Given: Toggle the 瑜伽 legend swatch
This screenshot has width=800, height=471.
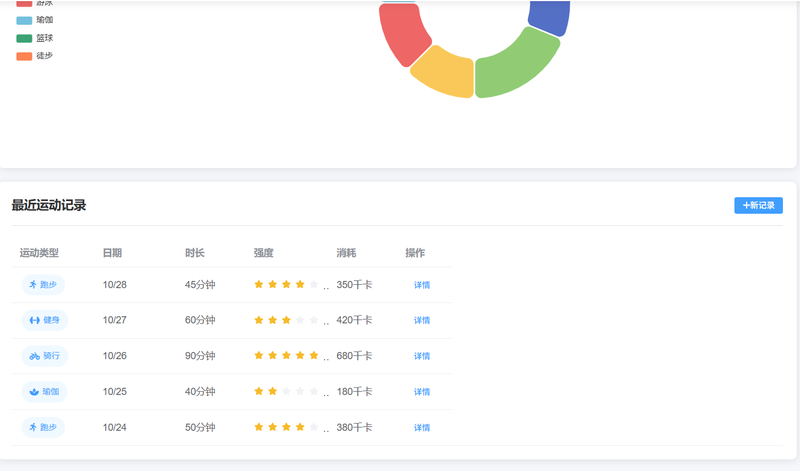Looking at the screenshot, I should 24,20.
